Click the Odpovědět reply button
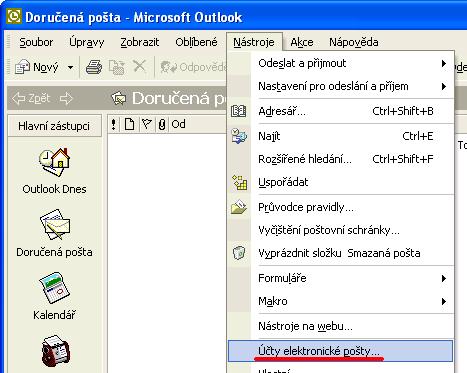Screen dimensions: 467x373 coord(193,67)
